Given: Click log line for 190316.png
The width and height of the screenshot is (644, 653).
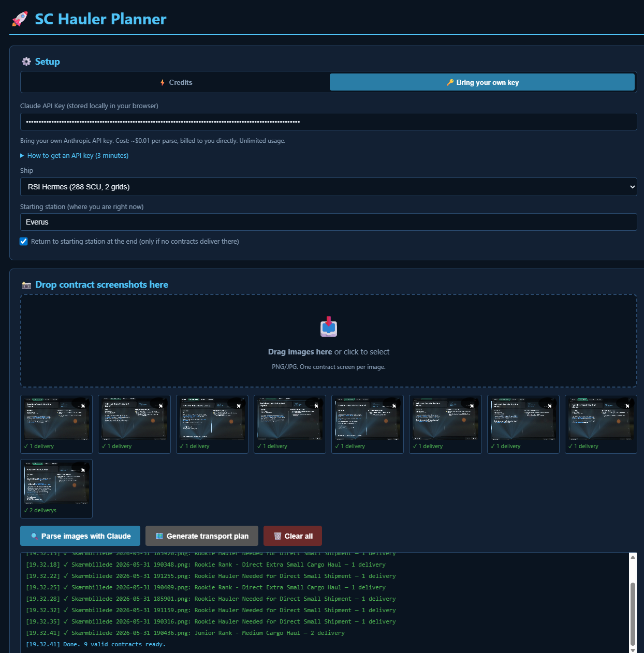Looking at the screenshot, I should (211, 621).
